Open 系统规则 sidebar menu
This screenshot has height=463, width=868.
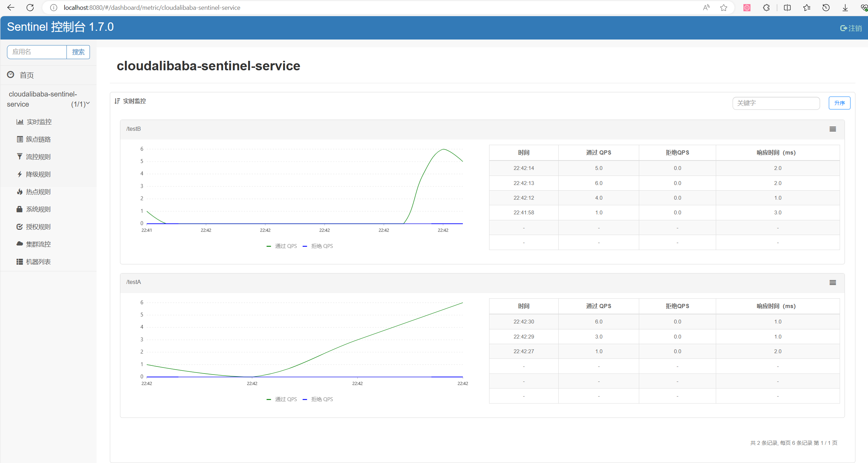point(38,209)
